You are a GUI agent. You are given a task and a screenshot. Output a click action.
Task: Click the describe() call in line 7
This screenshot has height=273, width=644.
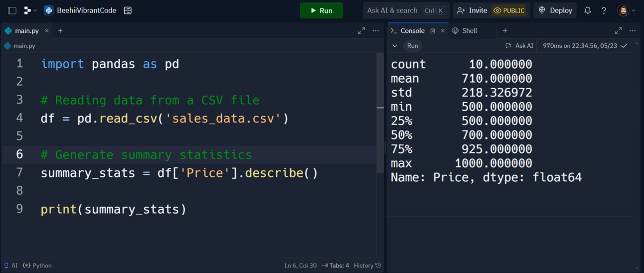tap(281, 173)
